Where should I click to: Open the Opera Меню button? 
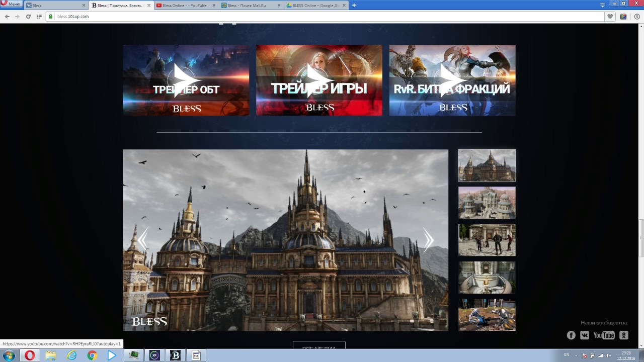coord(11,4)
